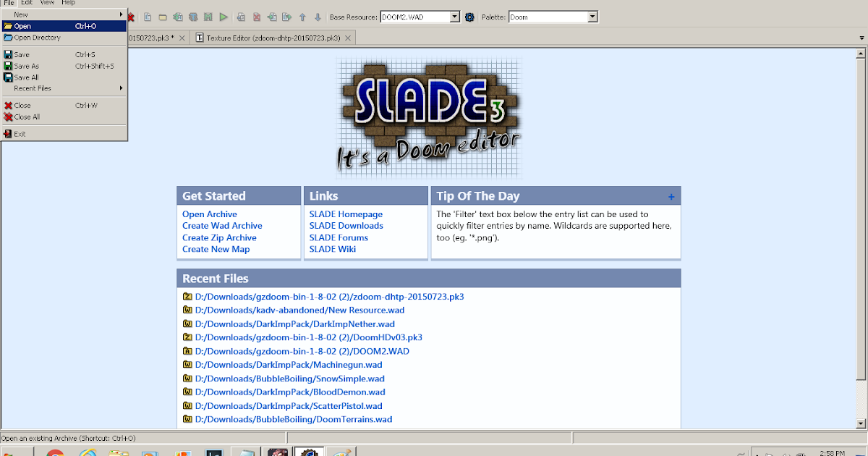Click the Create Wad Archive link

(x=222, y=226)
